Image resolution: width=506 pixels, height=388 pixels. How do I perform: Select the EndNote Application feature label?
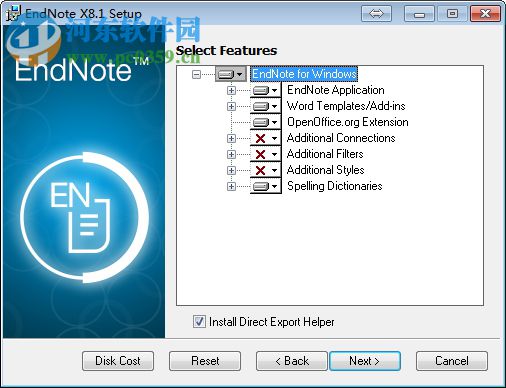(x=336, y=90)
